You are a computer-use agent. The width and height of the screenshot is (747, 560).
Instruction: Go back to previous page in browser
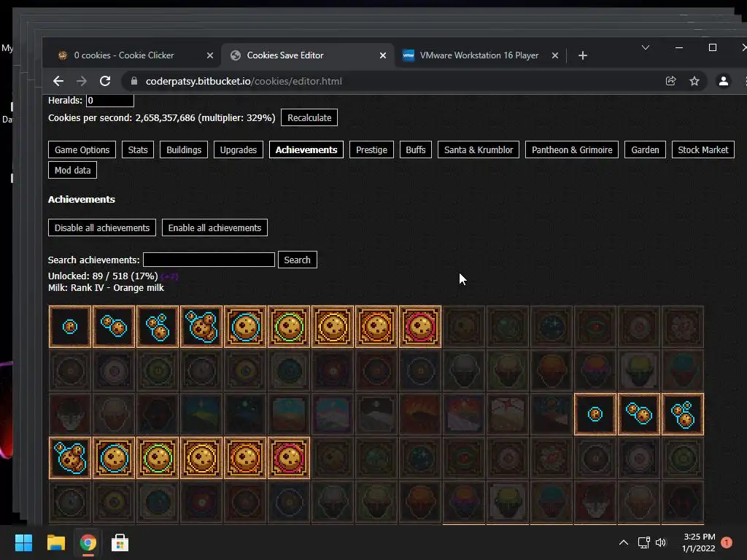[58, 82]
